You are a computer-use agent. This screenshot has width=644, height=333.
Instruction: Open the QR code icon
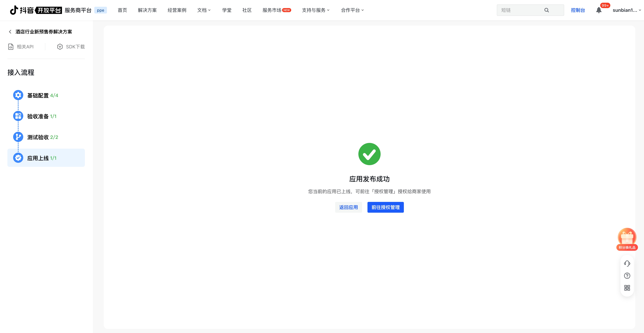click(627, 288)
